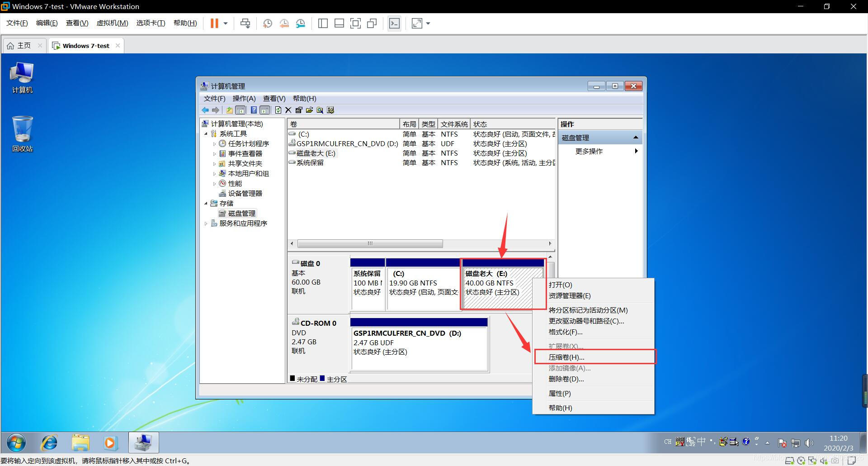868x466 pixels.
Task: Click the VMware Unity mode icon
Action: (372, 23)
